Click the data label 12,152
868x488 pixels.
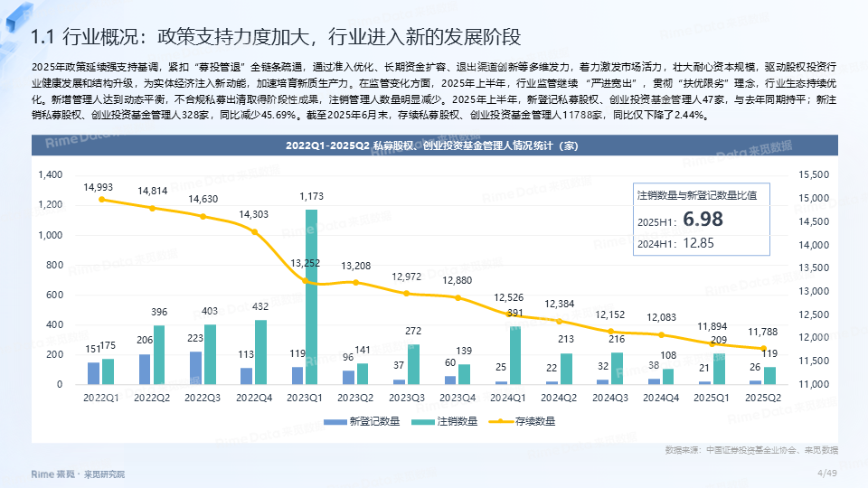pyautogui.click(x=610, y=314)
